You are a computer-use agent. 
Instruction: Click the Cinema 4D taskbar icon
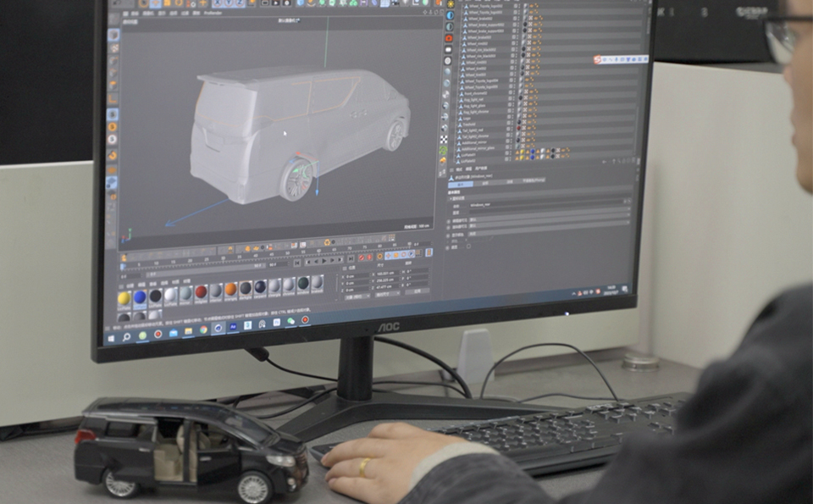pos(218,328)
